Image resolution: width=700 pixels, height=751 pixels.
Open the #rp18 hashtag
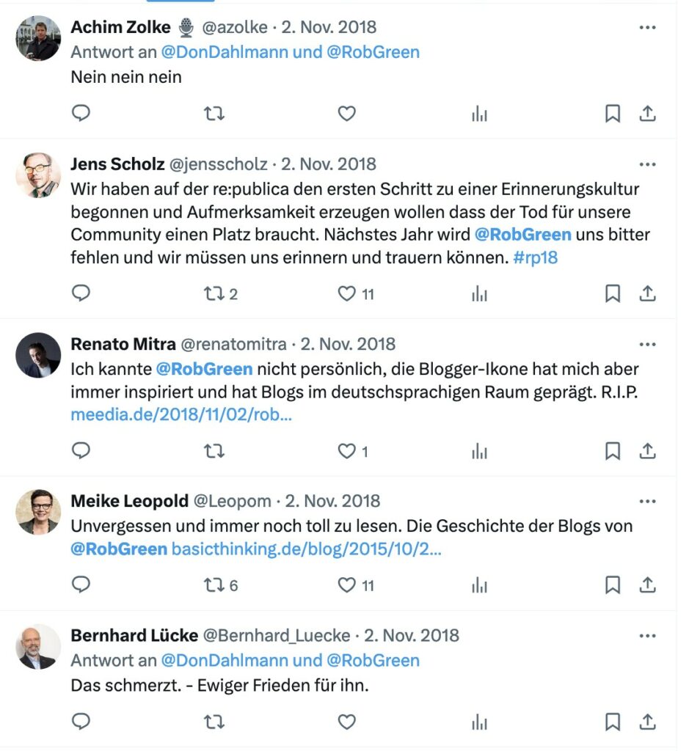point(535,257)
